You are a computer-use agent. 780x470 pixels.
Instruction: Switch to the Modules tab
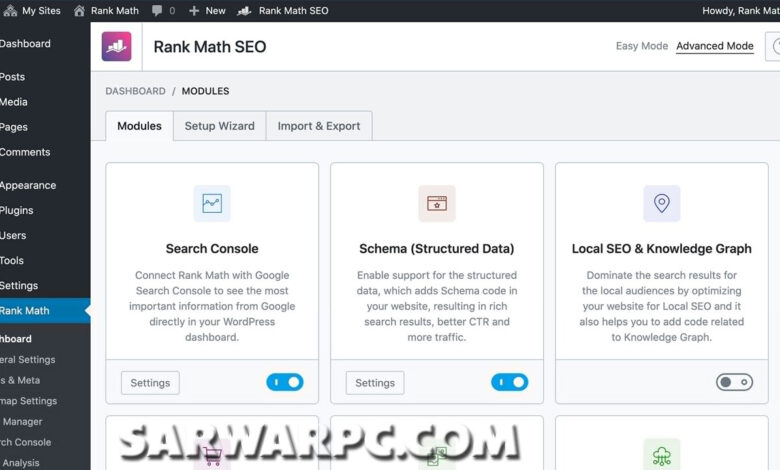click(x=139, y=126)
